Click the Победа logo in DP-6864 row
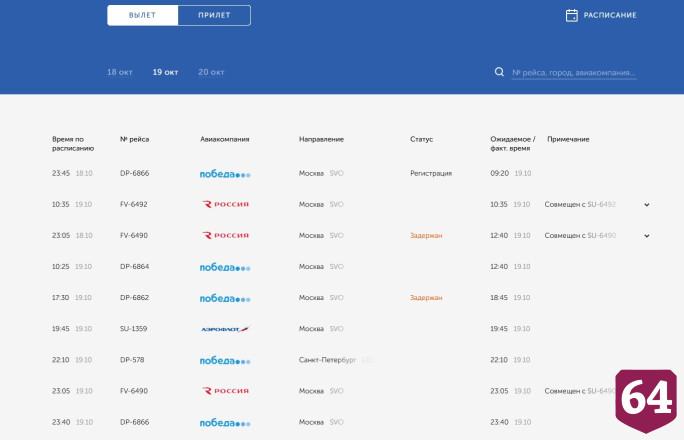 click(225, 267)
